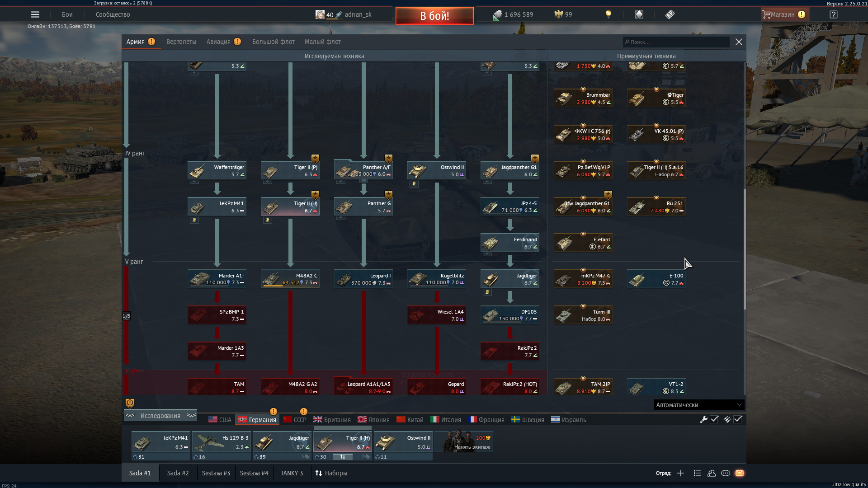Open the friends group icon
This screenshot has height=488, width=868.
tap(712, 473)
